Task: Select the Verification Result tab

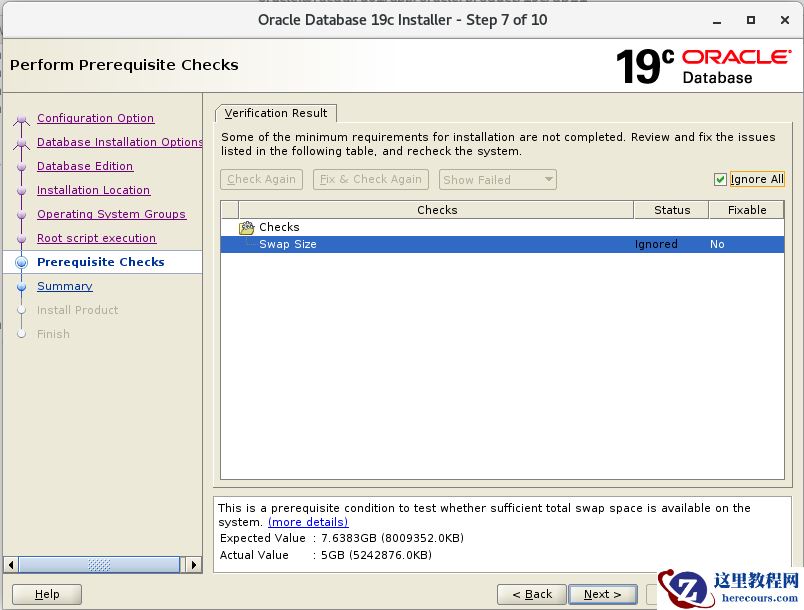Action: tap(276, 113)
